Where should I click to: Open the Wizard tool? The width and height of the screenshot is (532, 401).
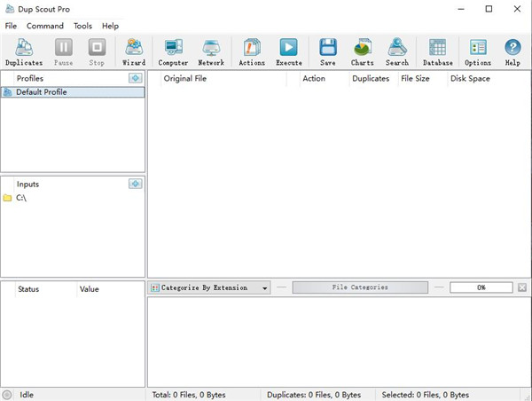[x=134, y=51]
